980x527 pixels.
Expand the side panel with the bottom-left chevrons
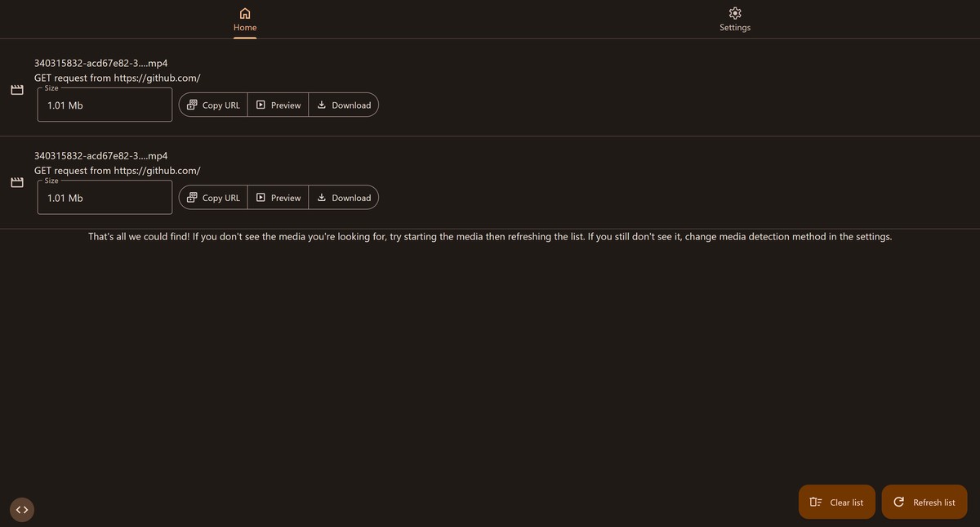click(21, 509)
